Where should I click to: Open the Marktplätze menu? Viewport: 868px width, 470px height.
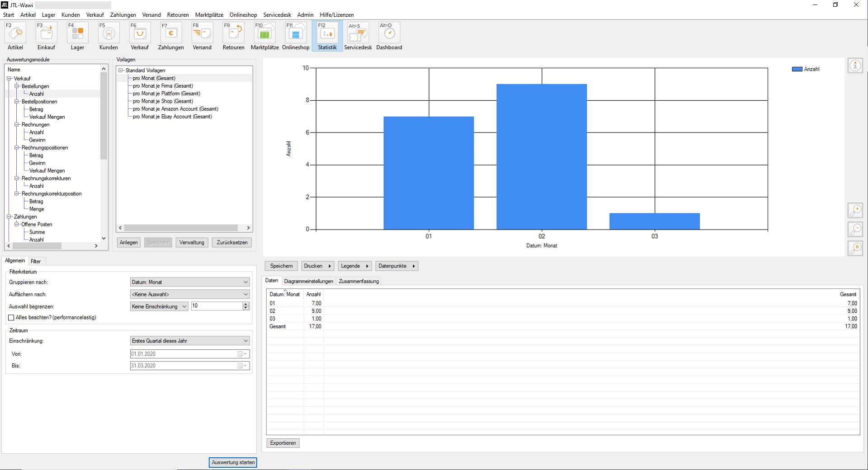point(209,15)
